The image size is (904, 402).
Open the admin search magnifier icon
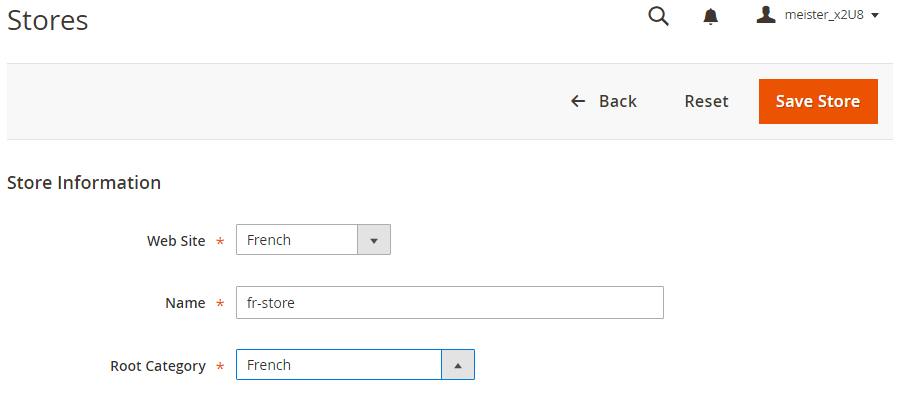click(x=658, y=16)
